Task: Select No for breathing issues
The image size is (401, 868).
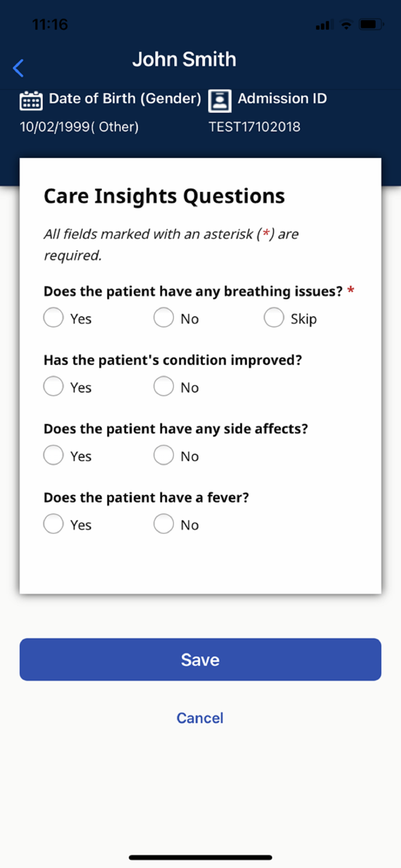Action: click(164, 317)
